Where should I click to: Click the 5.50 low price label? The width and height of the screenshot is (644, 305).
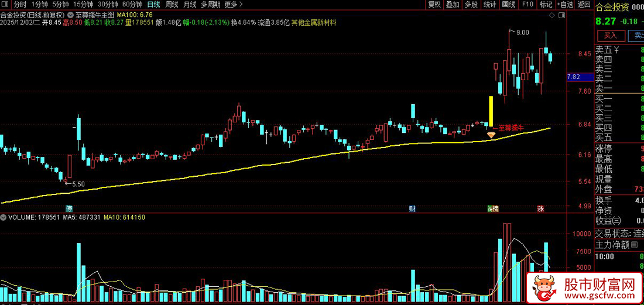coord(78,184)
